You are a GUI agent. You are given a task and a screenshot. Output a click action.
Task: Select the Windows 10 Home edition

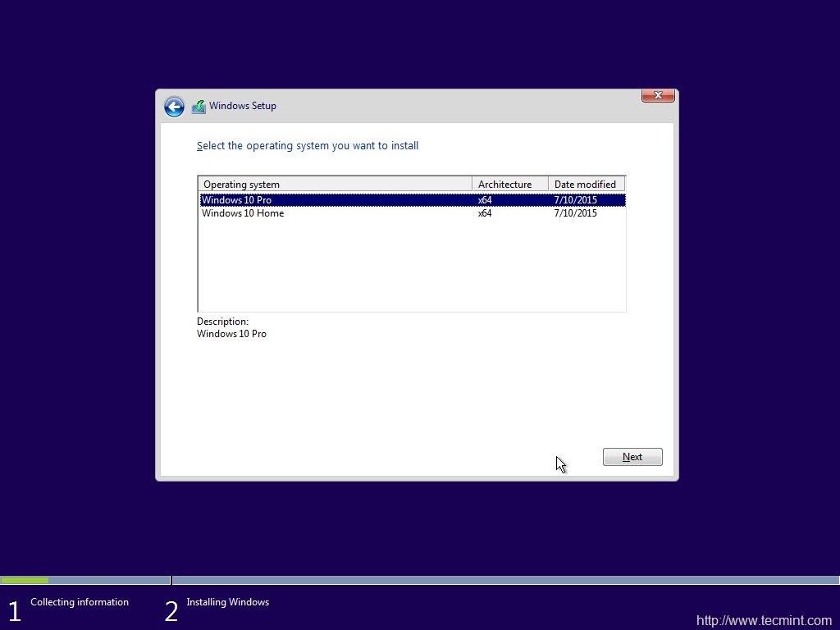(243, 212)
